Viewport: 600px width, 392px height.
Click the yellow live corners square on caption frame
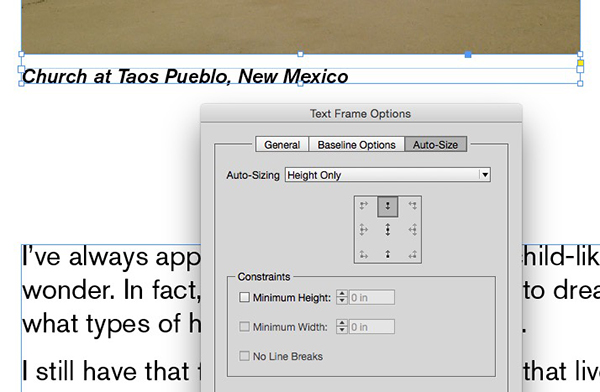point(580,63)
